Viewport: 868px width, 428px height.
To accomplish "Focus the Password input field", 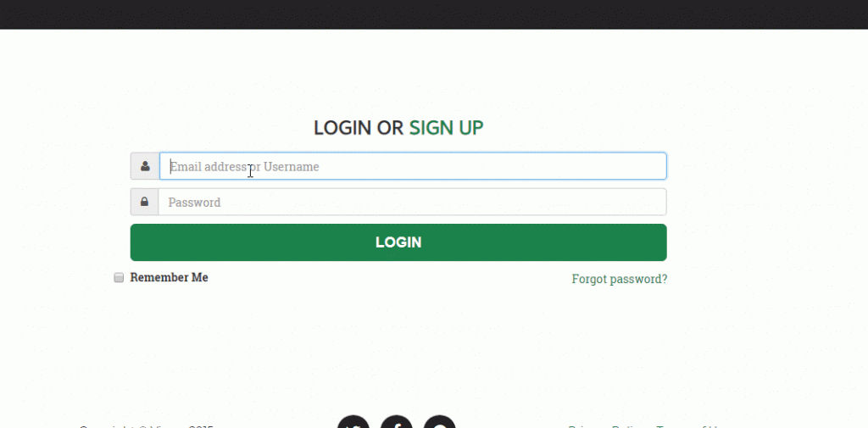I will [413, 202].
